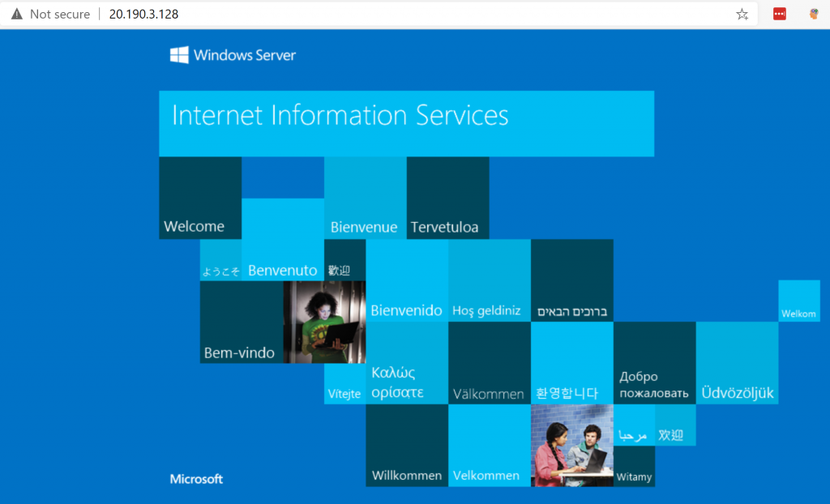Click photo of woman holding laptop
The height and width of the screenshot is (504, 830).
[324, 322]
